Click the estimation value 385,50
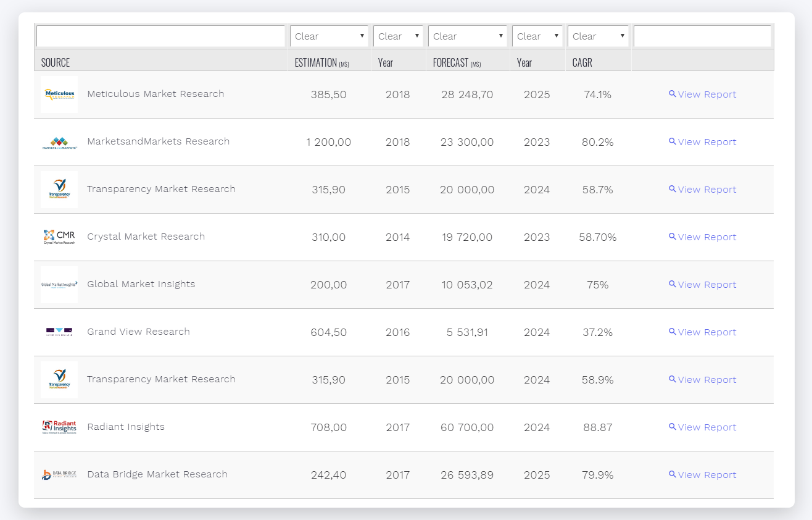The image size is (812, 520). coord(329,94)
